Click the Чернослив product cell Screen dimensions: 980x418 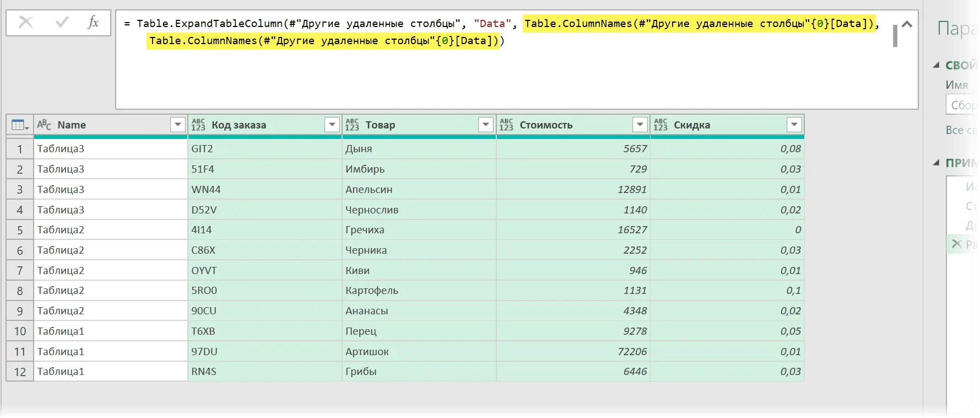coord(419,210)
